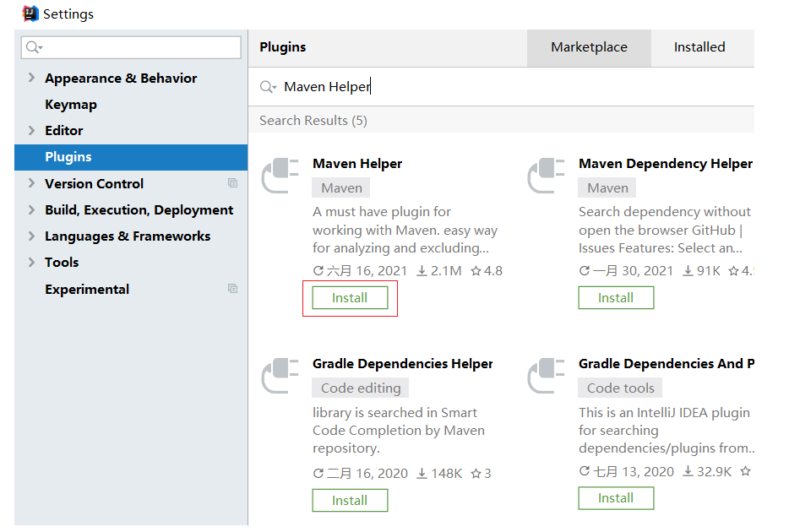Viewport: 789px width, 532px height.
Task: Install the Maven Helper plugin
Action: tap(350, 298)
